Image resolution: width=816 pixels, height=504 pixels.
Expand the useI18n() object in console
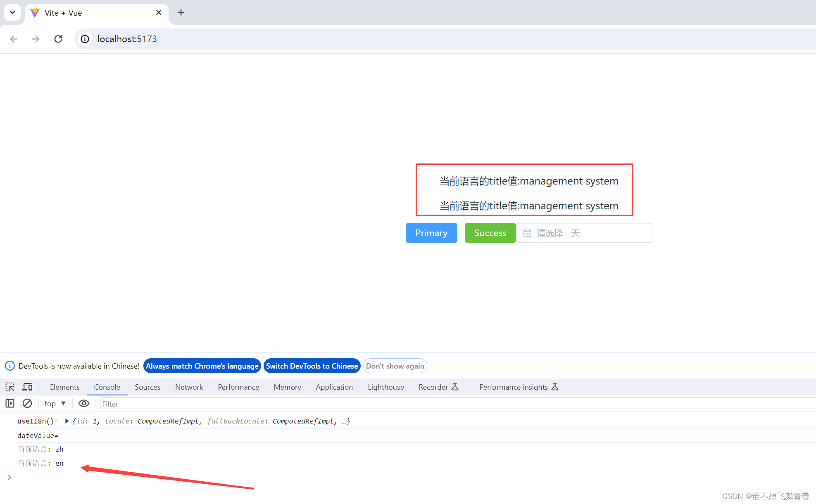(x=65, y=421)
